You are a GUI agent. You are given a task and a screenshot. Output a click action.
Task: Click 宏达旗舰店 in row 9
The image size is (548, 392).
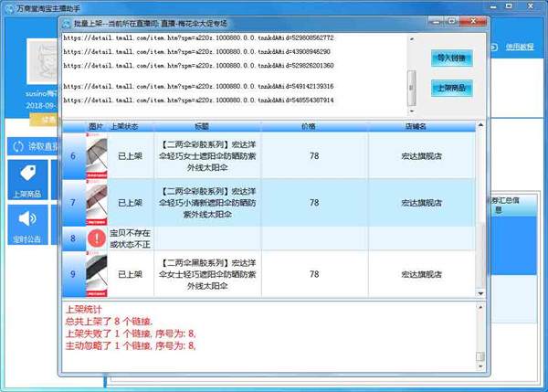(x=421, y=274)
